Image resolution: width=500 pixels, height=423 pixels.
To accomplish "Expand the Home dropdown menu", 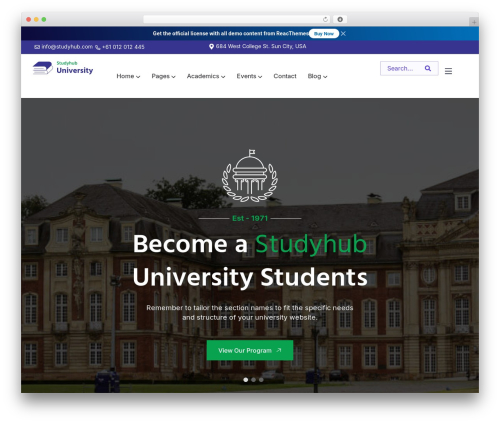I will pos(128,76).
